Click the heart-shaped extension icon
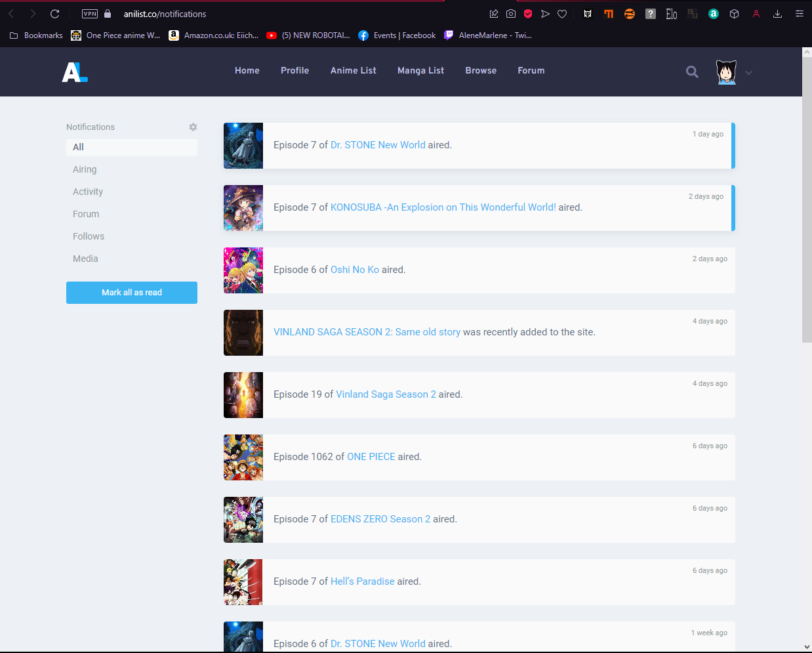This screenshot has width=812, height=653. (562, 13)
